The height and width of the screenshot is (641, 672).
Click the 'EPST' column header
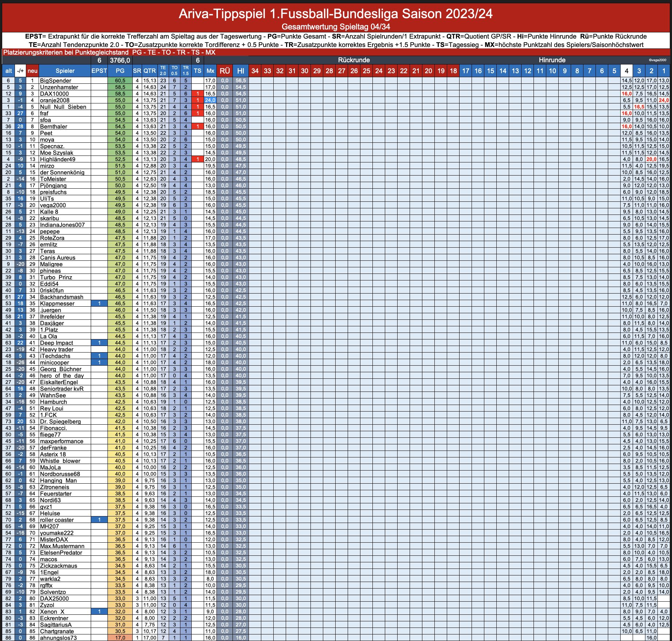tap(99, 71)
